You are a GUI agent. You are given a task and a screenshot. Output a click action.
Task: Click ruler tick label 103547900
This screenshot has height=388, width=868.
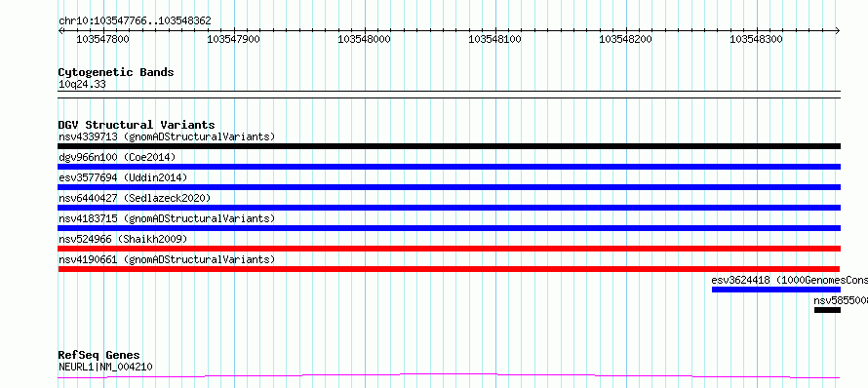tap(233, 39)
